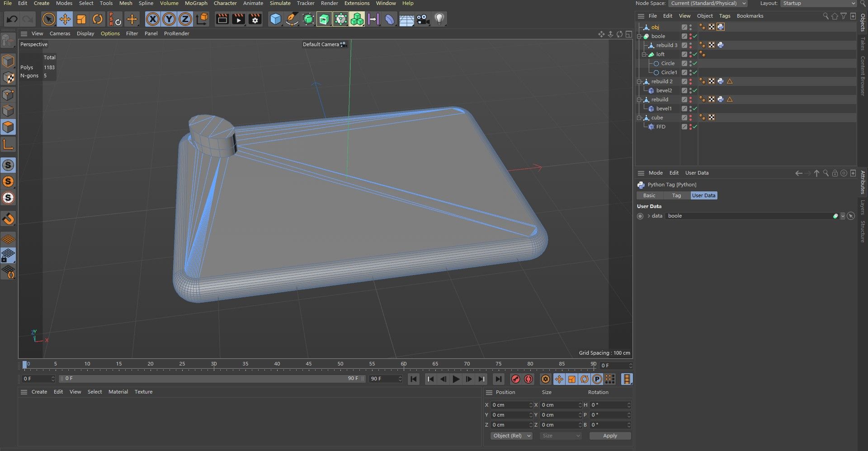The image size is (868, 451).
Task: Toggle Z axis lock
Action: pos(185,19)
